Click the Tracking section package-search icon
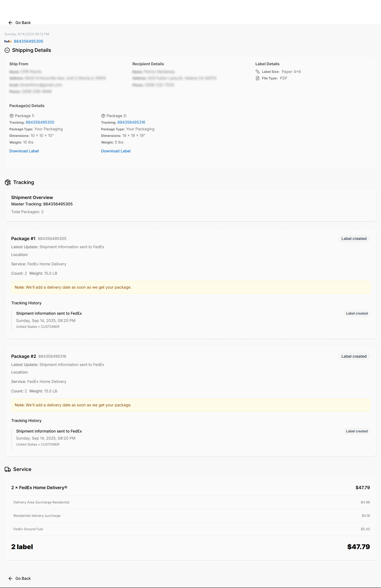The height and width of the screenshot is (588, 381). coord(8,182)
